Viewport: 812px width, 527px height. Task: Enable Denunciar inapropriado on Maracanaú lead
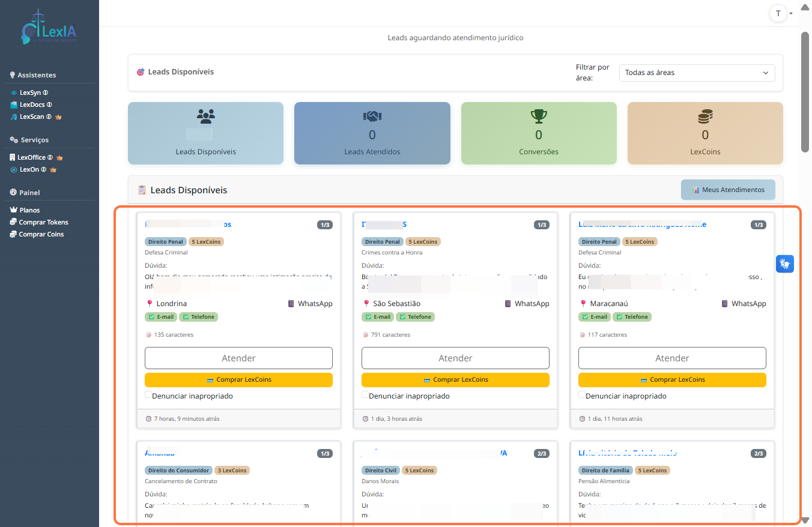click(x=582, y=395)
